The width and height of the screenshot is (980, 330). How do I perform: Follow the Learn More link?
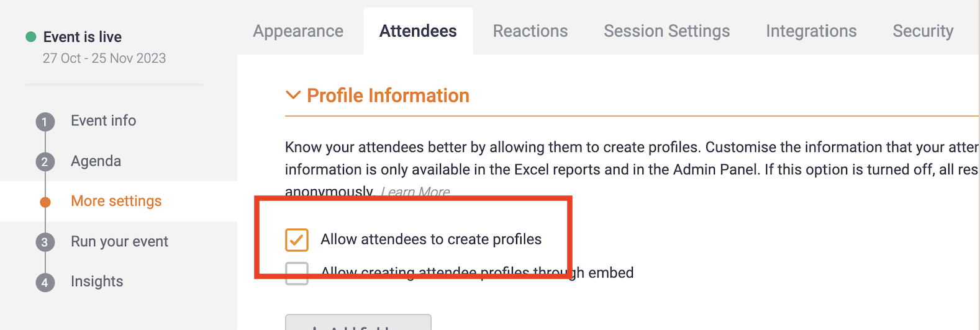[415, 192]
